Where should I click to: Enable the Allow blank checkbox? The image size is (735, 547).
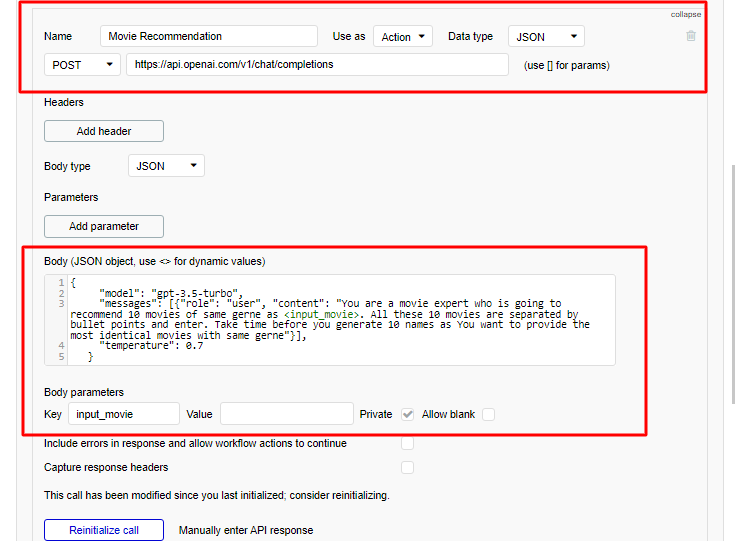(488, 414)
